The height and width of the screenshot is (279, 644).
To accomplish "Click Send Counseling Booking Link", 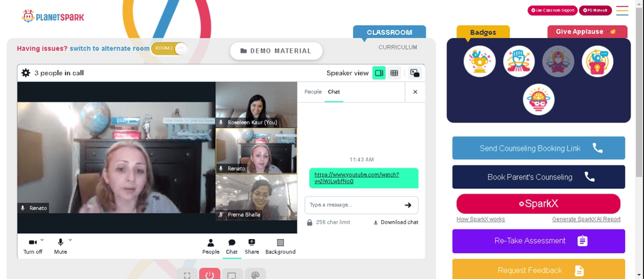I will pyautogui.click(x=538, y=148).
